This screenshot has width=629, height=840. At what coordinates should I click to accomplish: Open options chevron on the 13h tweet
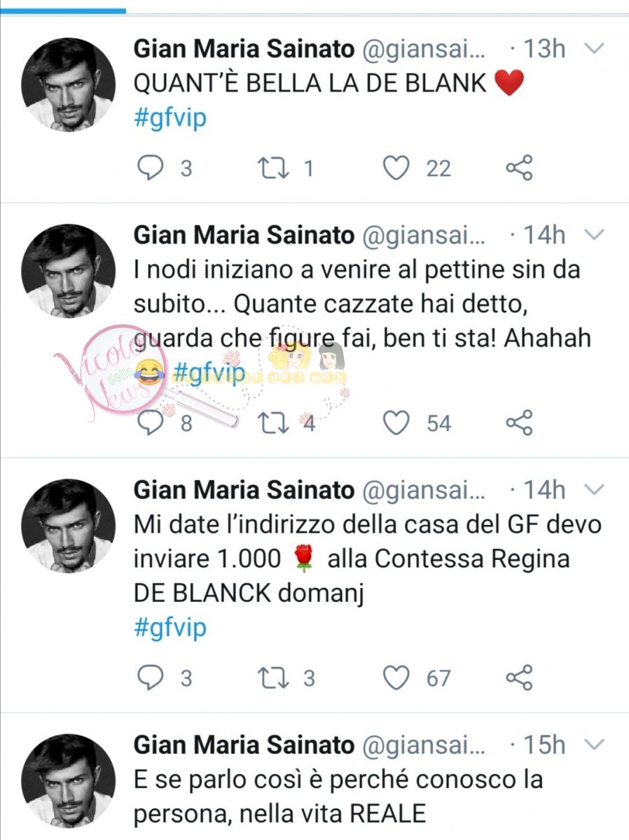[593, 50]
